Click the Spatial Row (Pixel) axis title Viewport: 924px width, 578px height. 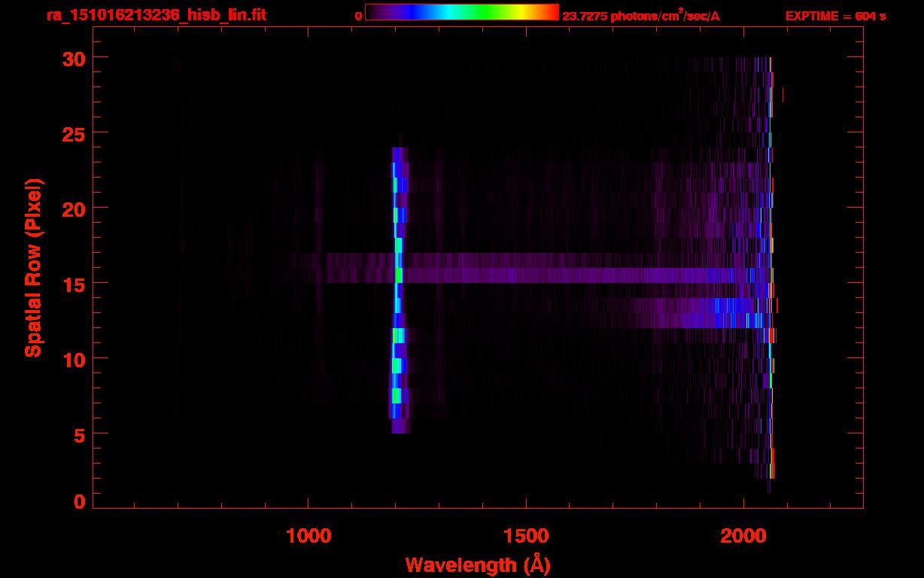[x=33, y=268]
